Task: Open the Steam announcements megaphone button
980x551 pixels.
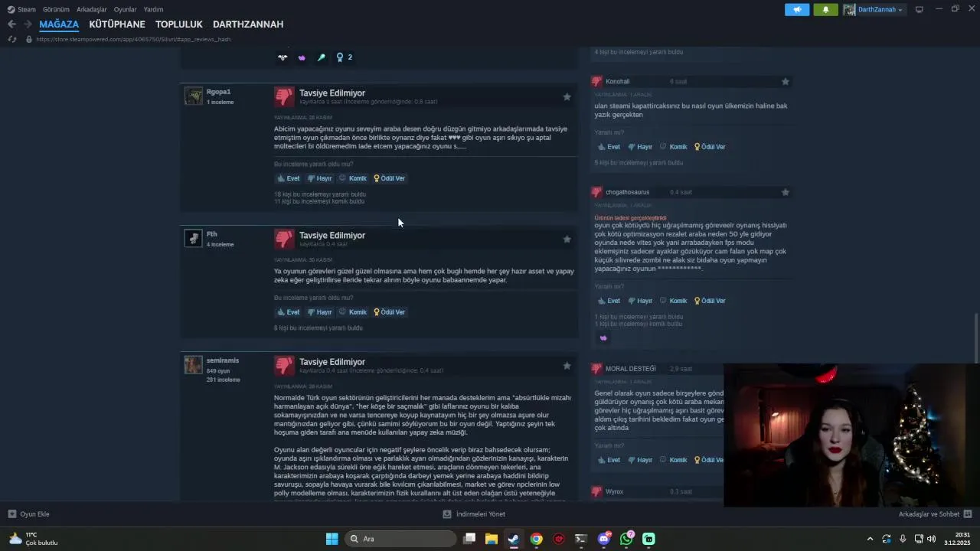Action: coord(797,9)
